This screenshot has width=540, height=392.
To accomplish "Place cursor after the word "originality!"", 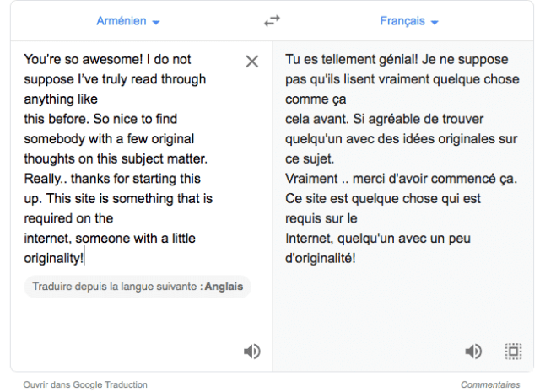I will pyautogui.click(x=84, y=258).
